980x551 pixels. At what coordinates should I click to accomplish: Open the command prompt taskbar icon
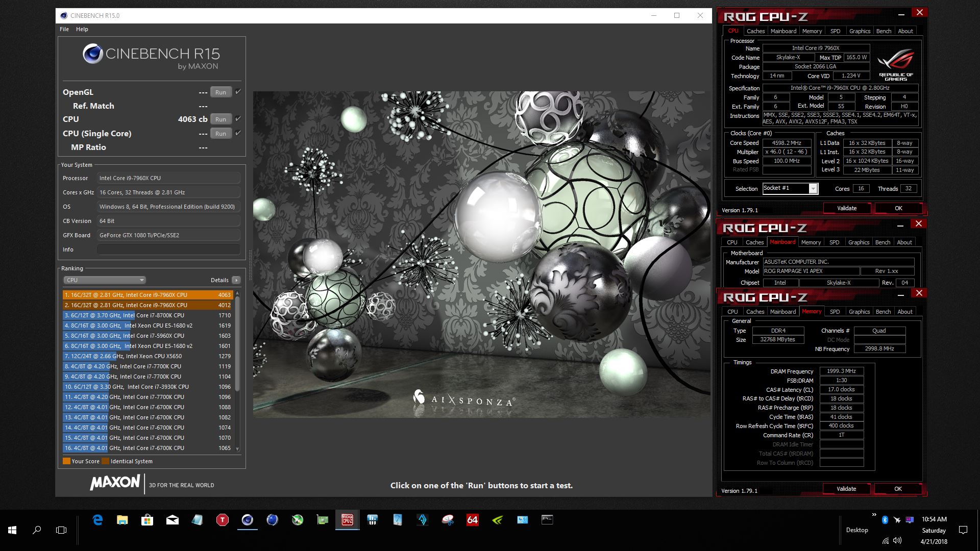(x=547, y=520)
